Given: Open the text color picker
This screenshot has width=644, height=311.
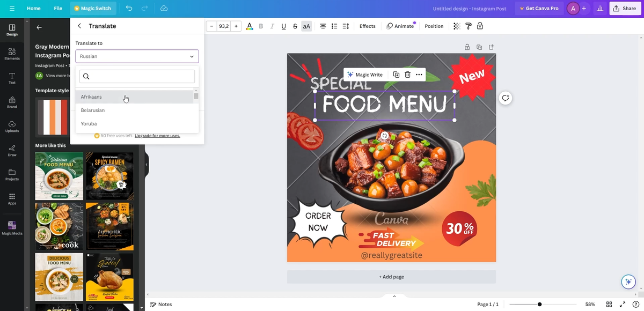Looking at the screenshot, I should (x=250, y=26).
